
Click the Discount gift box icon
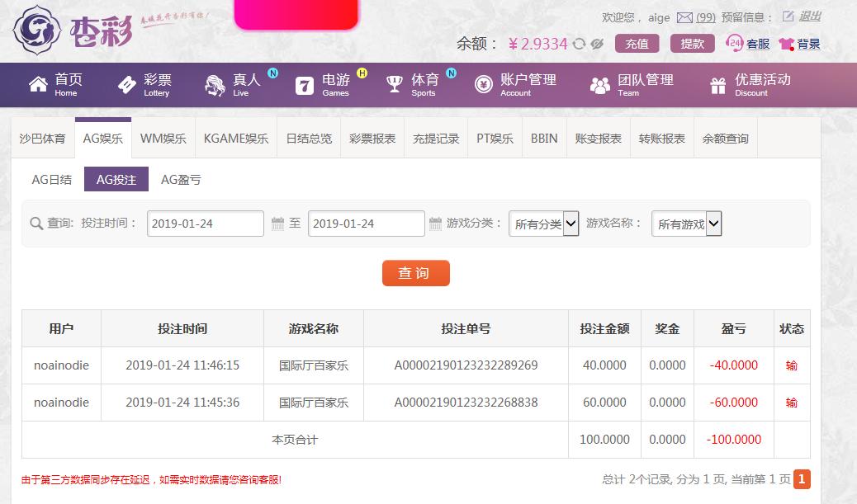click(717, 85)
